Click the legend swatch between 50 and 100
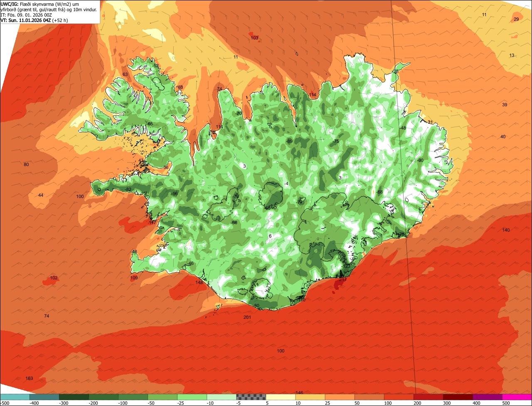This screenshot has height=406, width=532. tap(369, 397)
